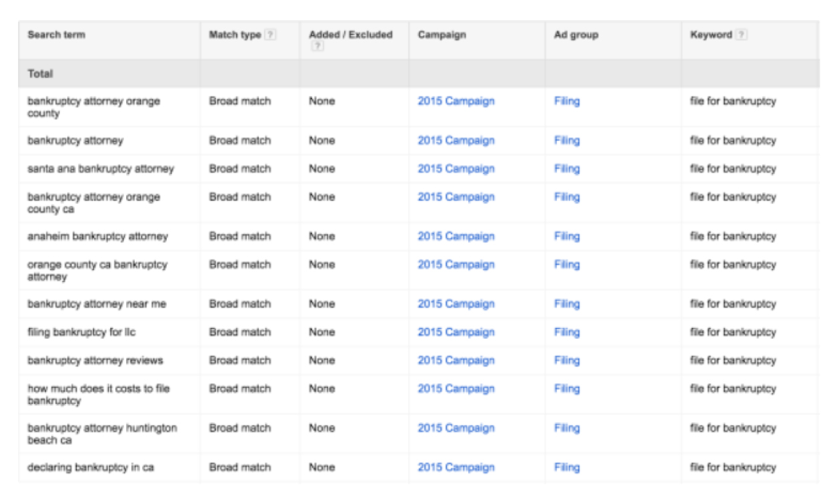Select search term 'bankruptcy attorney reviews'
The height and width of the screenshot is (504, 835).
pos(95,360)
